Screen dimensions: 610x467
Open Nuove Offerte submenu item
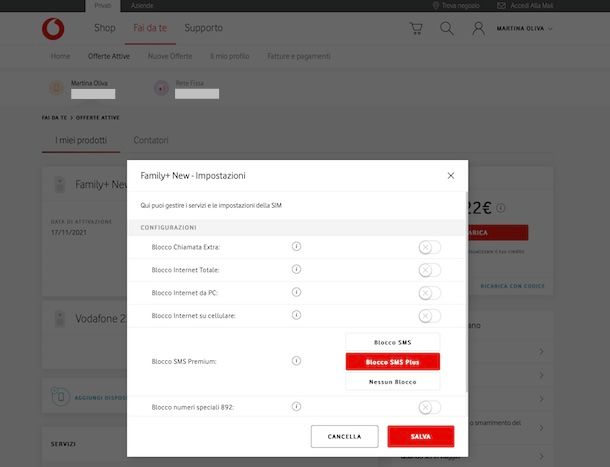pos(170,56)
